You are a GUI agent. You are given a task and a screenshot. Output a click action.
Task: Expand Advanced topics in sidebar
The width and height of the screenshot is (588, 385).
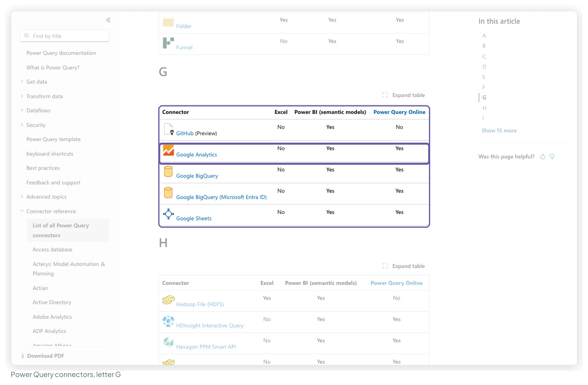coord(22,196)
